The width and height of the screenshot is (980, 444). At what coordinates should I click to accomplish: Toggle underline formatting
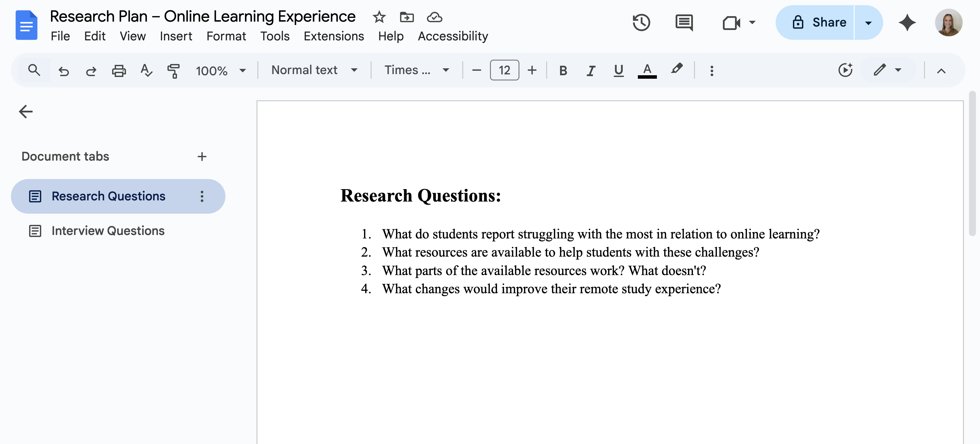coord(619,70)
